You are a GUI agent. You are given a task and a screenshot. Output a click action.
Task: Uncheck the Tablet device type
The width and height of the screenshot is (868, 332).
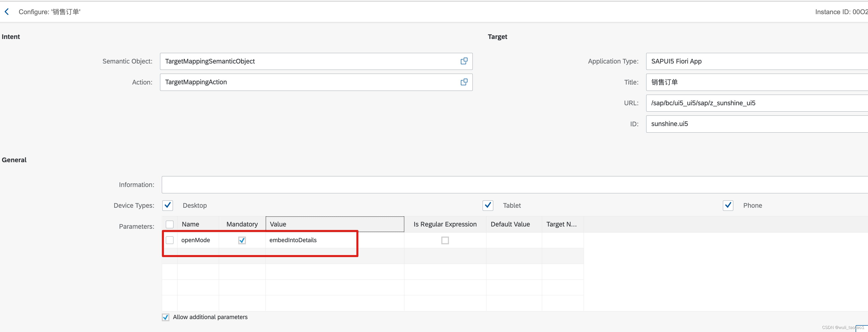click(x=488, y=205)
